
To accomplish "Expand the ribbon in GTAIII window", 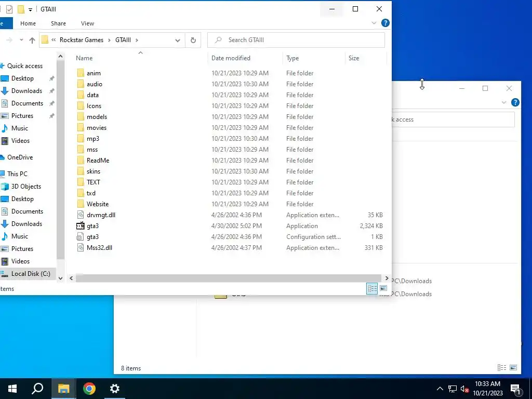I will click(374, 23).
